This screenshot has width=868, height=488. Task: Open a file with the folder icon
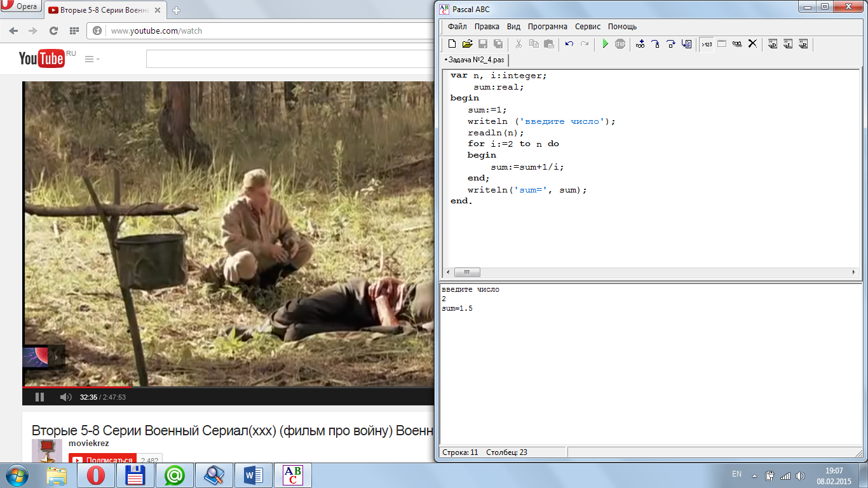467,44
